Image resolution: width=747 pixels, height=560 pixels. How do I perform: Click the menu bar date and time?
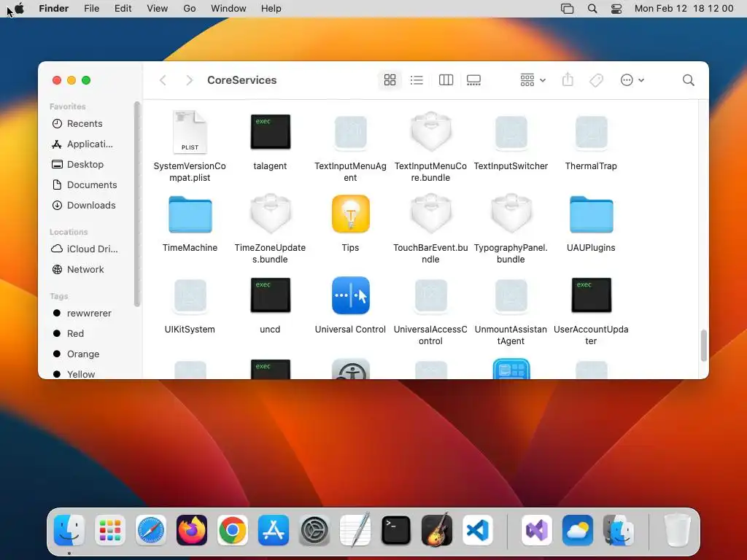(684, 9)
